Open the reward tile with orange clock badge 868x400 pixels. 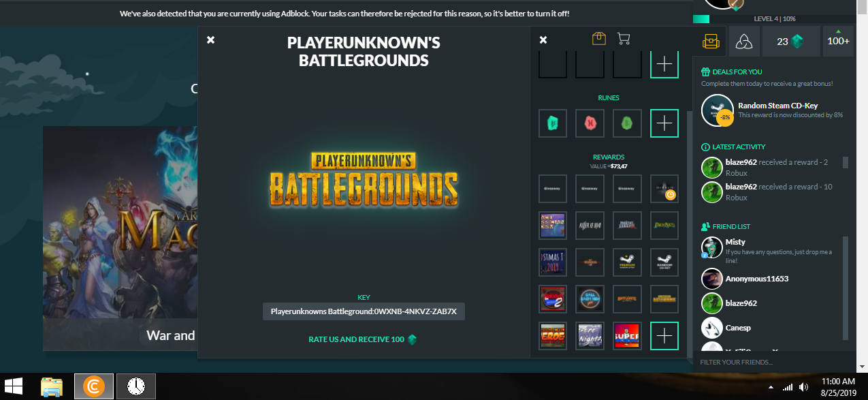point(664,189)
